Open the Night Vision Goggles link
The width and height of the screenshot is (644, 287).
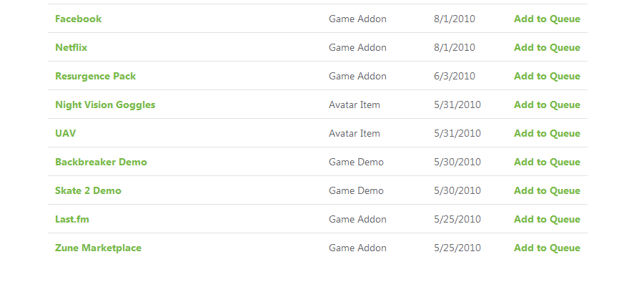[x=105, y=105]
